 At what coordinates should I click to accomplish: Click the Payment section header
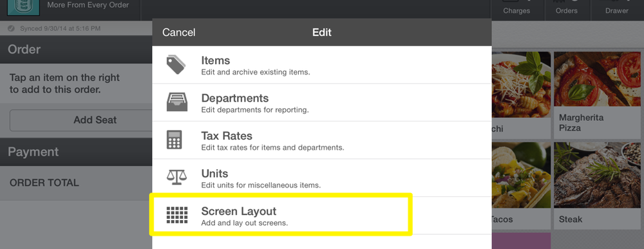coord(76,152)
